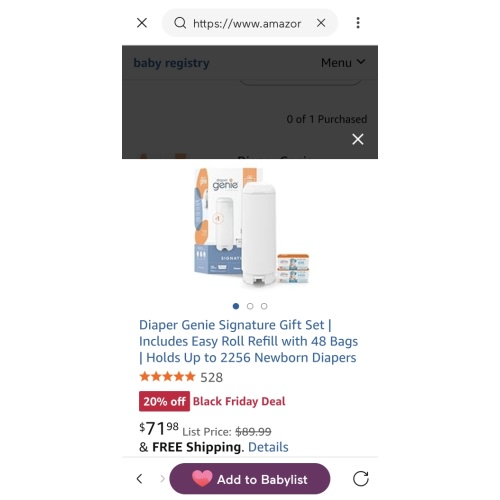Open the 528 reviews count
Screen dimensions: 500x500
click(x=211, y=377)
